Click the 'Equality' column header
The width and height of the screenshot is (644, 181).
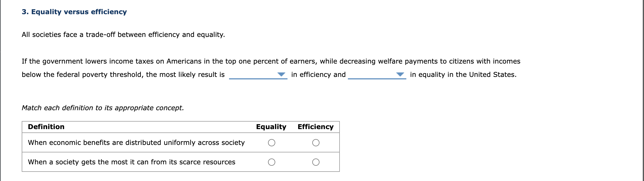271,127
